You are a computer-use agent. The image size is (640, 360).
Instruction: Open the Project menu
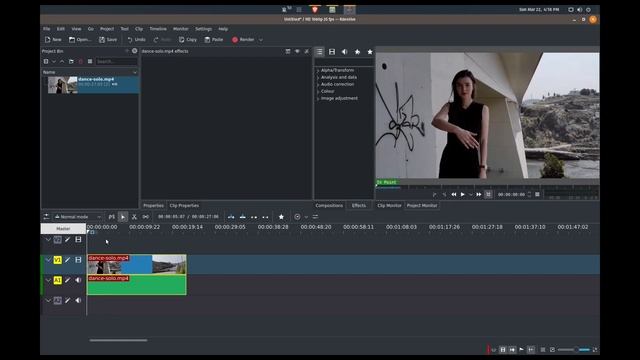point(107,29)
